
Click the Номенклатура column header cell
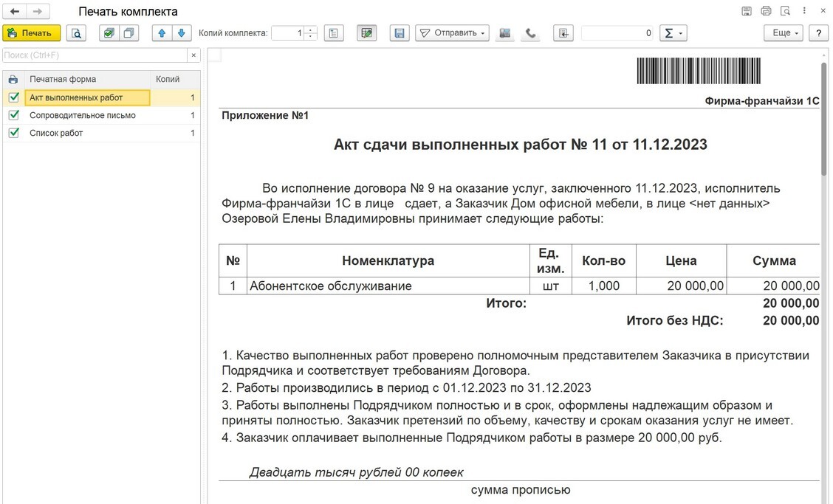388,260
